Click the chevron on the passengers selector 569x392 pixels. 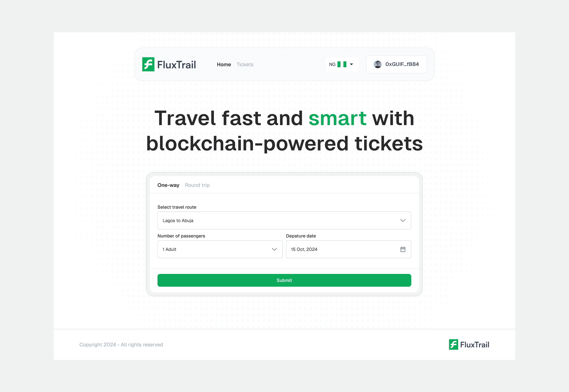click(274, 249)
